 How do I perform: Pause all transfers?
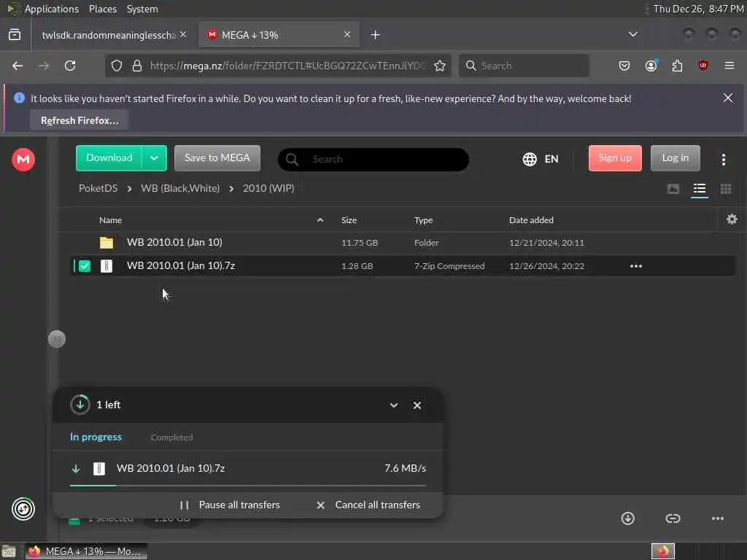click(230, 505)
